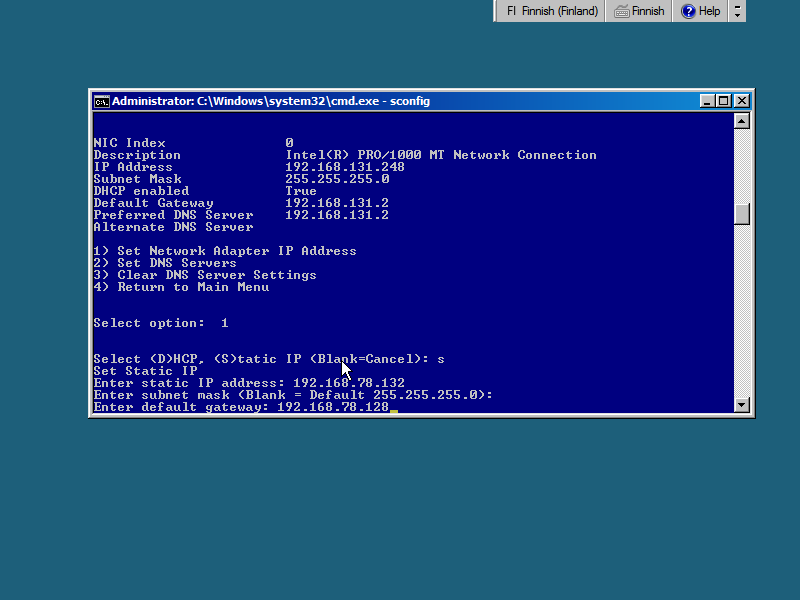Open the language bar options arrow

point(738,11)
